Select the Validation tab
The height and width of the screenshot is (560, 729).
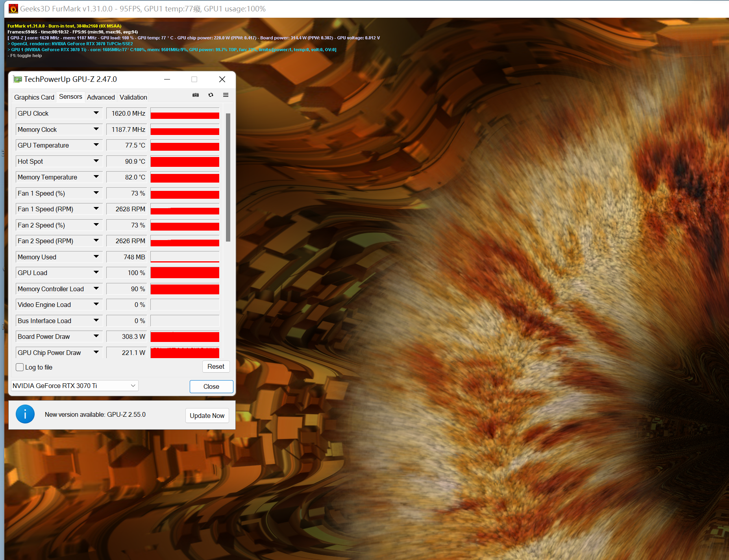133,97
